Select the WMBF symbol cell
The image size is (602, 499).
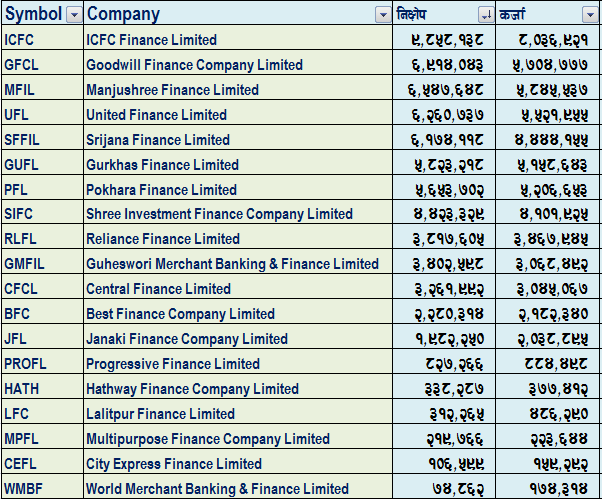pyautogui.click(x=42, y=489)
